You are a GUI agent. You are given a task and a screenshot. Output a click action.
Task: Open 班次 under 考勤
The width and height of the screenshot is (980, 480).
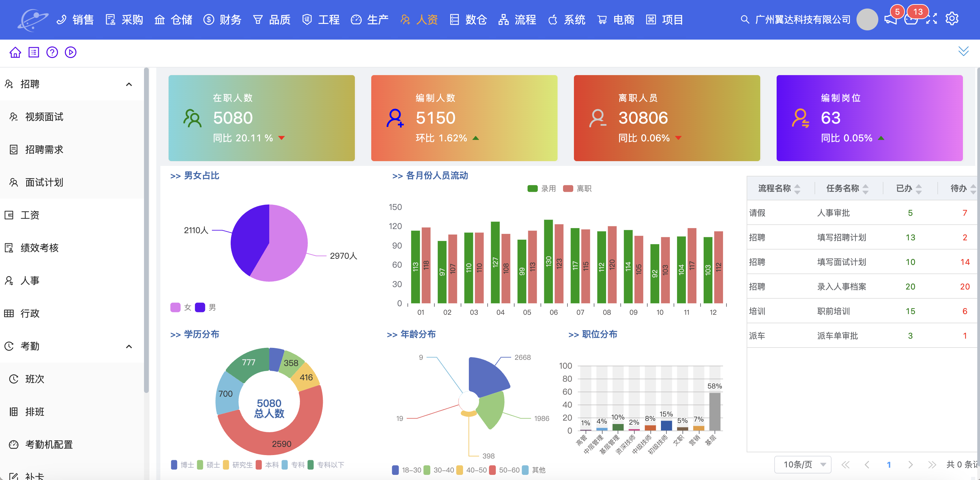72,379
